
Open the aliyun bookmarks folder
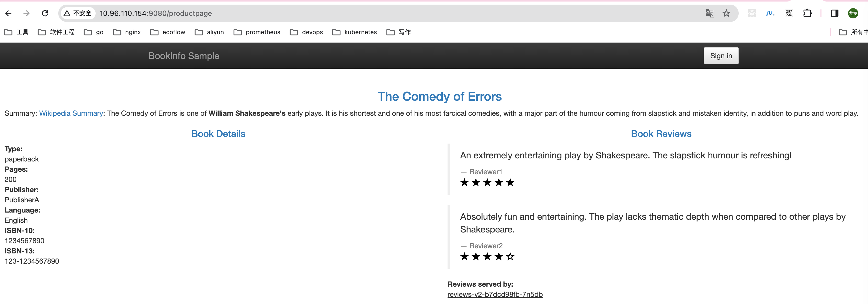pos(209,32)
